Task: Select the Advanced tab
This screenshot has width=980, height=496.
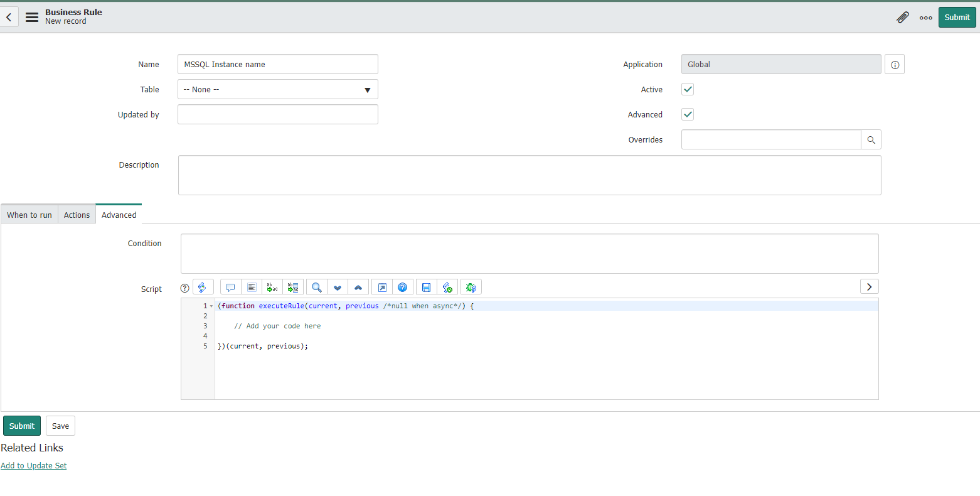Action: [x=119, y=215]
